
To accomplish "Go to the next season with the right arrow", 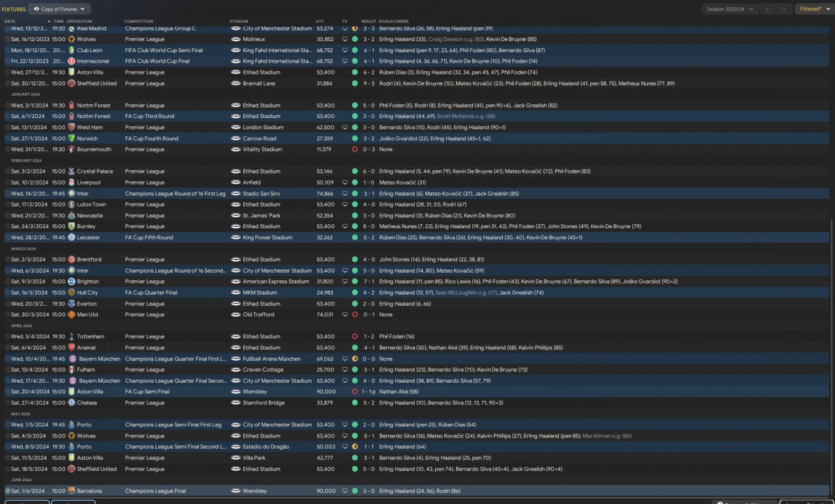I will [785, 9].
